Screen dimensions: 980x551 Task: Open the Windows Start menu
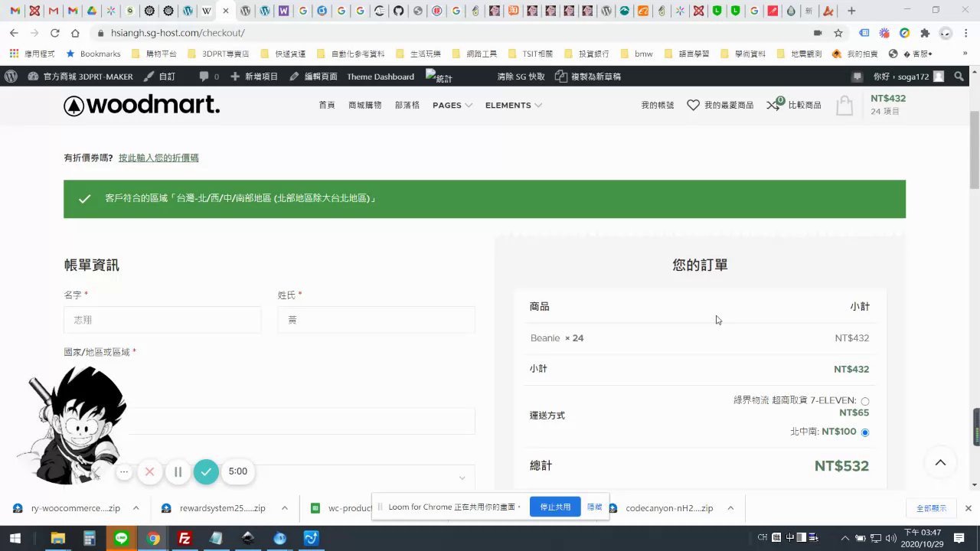(15, 539)
